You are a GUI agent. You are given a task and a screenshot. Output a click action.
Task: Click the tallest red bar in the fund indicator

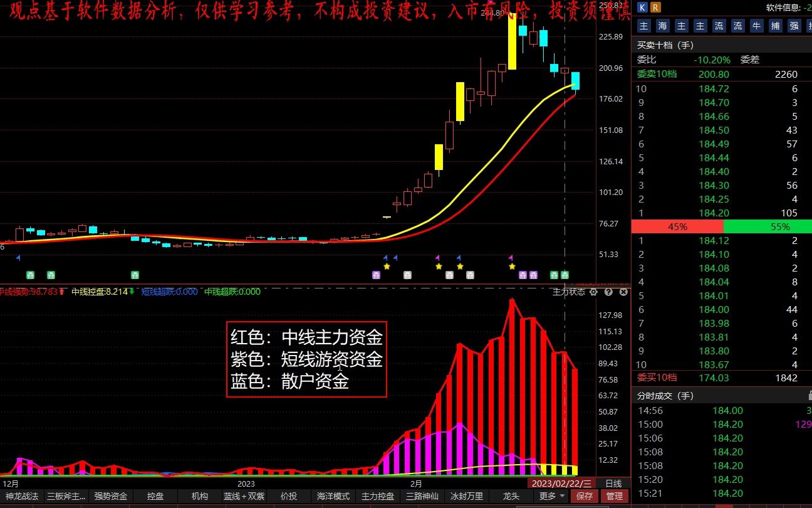(512, 387)
